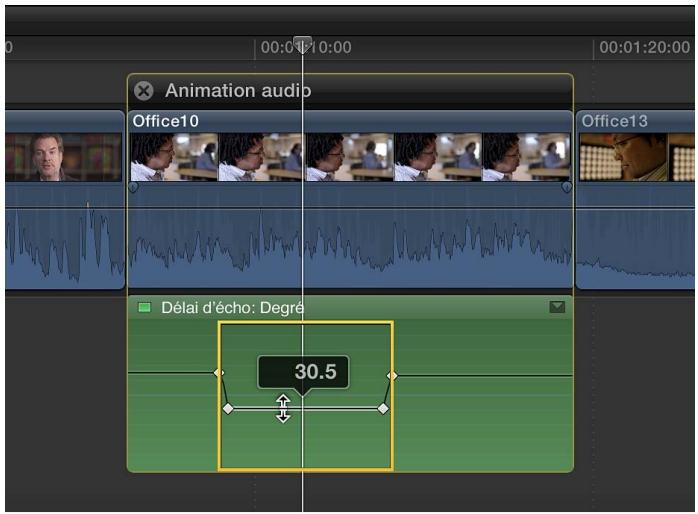Click the playhead marker on the ruler
The height and width of the screenshot is (514, 698).
(x=302, y=45)
